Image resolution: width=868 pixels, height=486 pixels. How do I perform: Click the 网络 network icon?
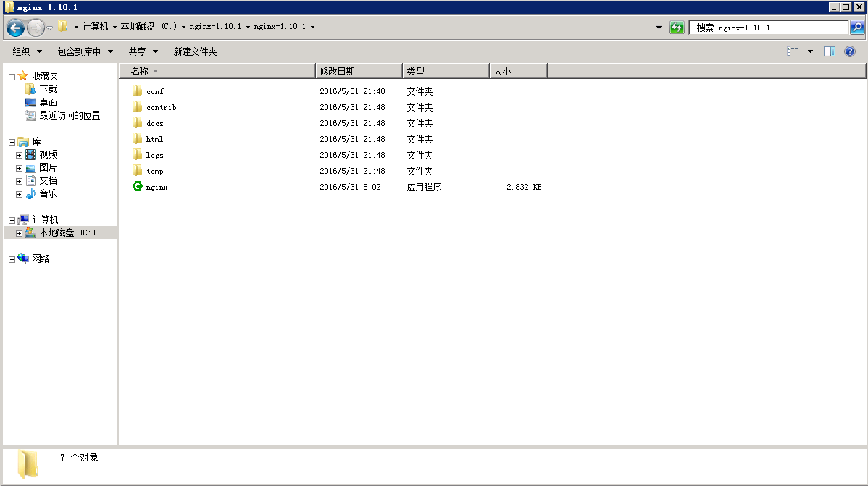point(23,259)
